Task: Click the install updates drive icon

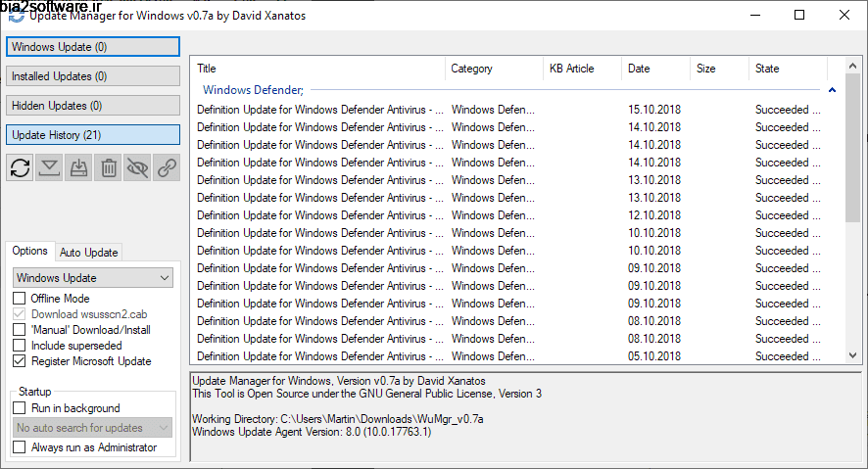Action: coord(79,168)
